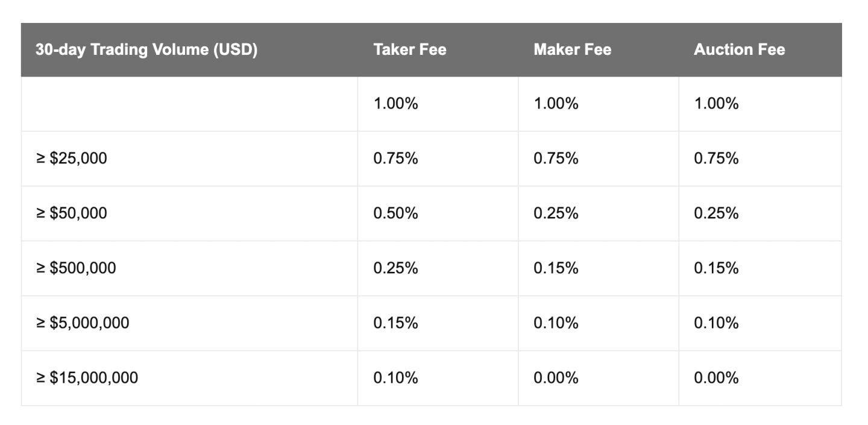Click the Auction Fee column header
868x425 pixels.
click(739, 49)
